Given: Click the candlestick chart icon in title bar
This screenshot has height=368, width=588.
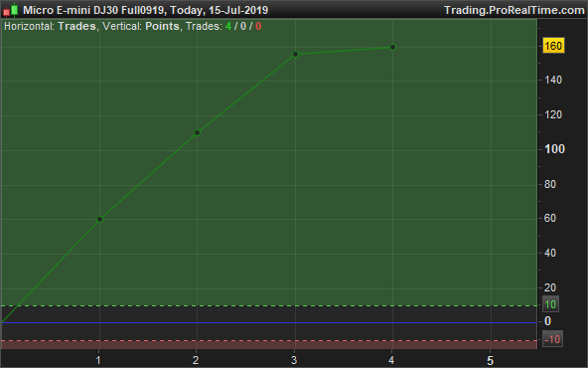Looking at the screenshot, I should pos(11,10).
